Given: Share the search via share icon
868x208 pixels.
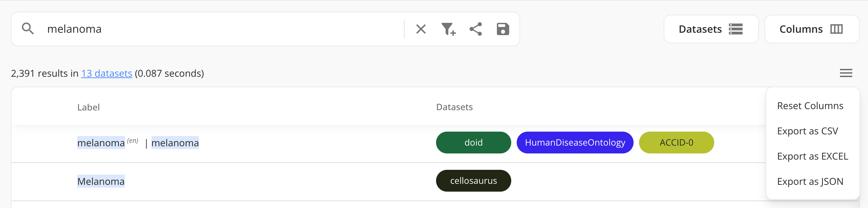Looking at the screenshot, I should click(x=475, y=29).
